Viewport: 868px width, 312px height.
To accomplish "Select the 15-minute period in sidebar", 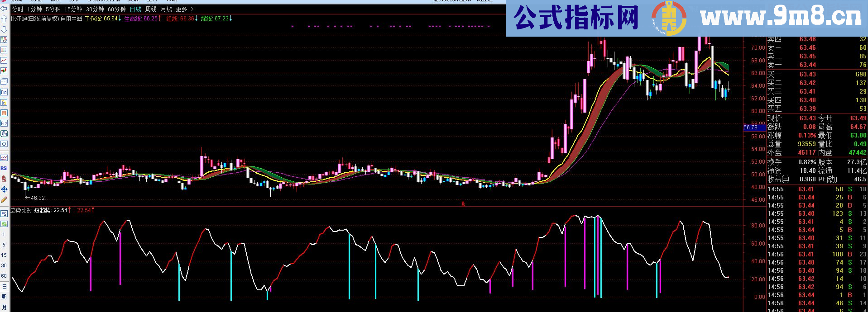I will point(4,255).
